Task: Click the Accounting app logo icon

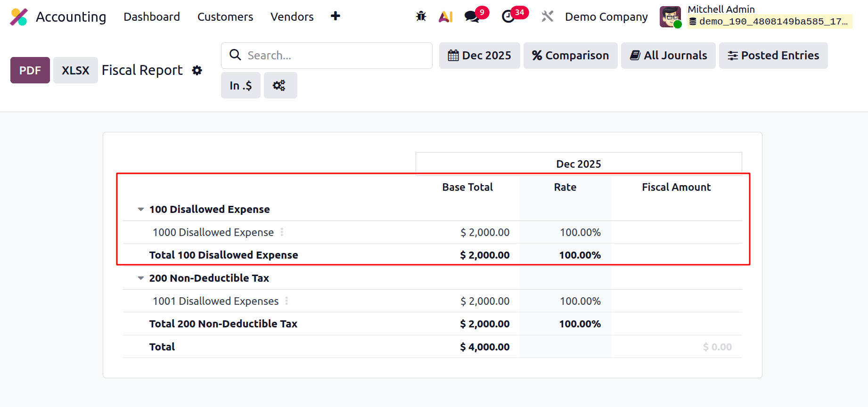Action: pyautogui.click(x=19, y=17)
